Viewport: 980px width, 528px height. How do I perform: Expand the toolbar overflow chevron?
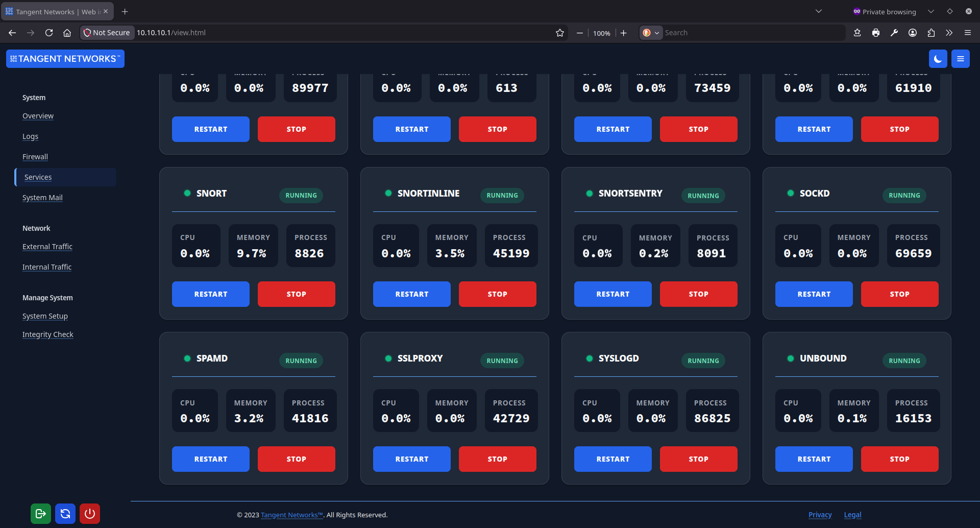pyautogui.click(x=949, y=32)
